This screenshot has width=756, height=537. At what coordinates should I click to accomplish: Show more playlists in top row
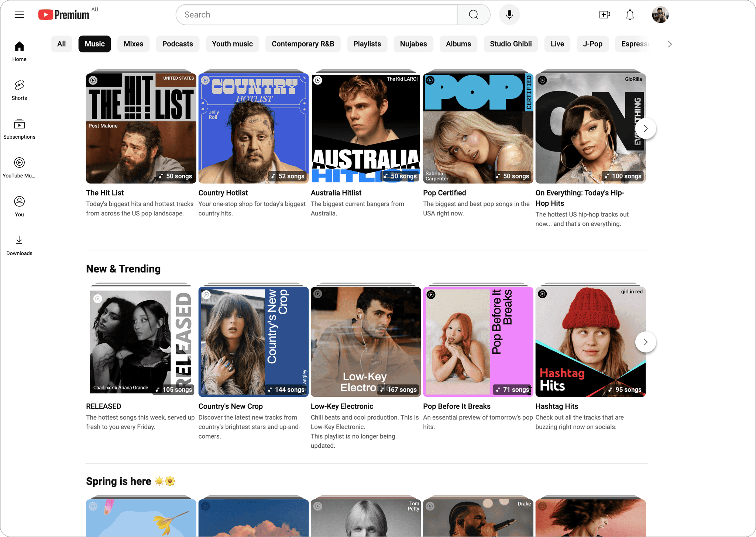(645, 128)
